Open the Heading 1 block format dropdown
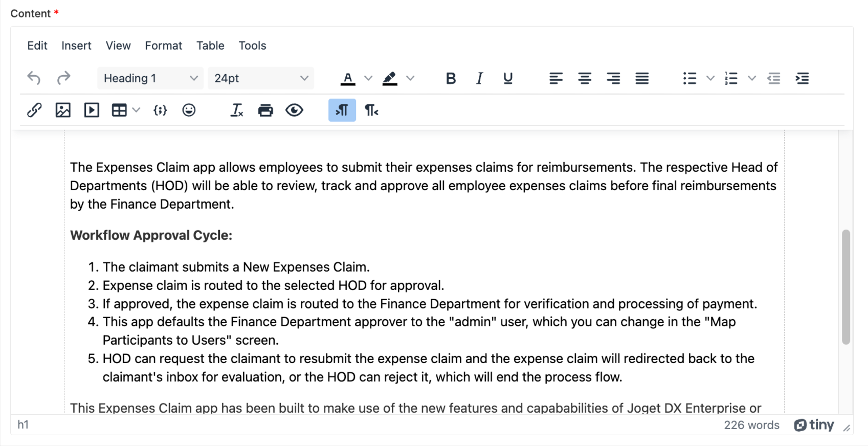868x446 pixels. (x=150, y=78)
